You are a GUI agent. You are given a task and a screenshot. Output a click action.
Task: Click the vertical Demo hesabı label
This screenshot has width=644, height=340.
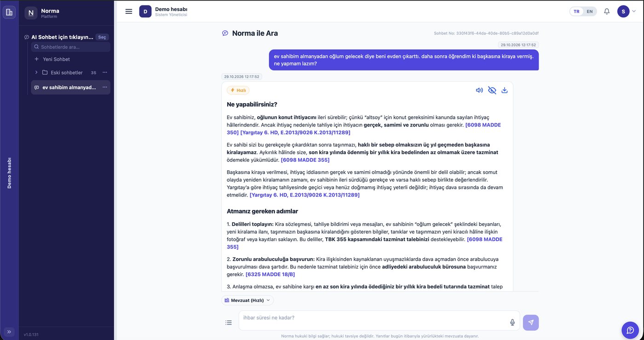(9, 173)
